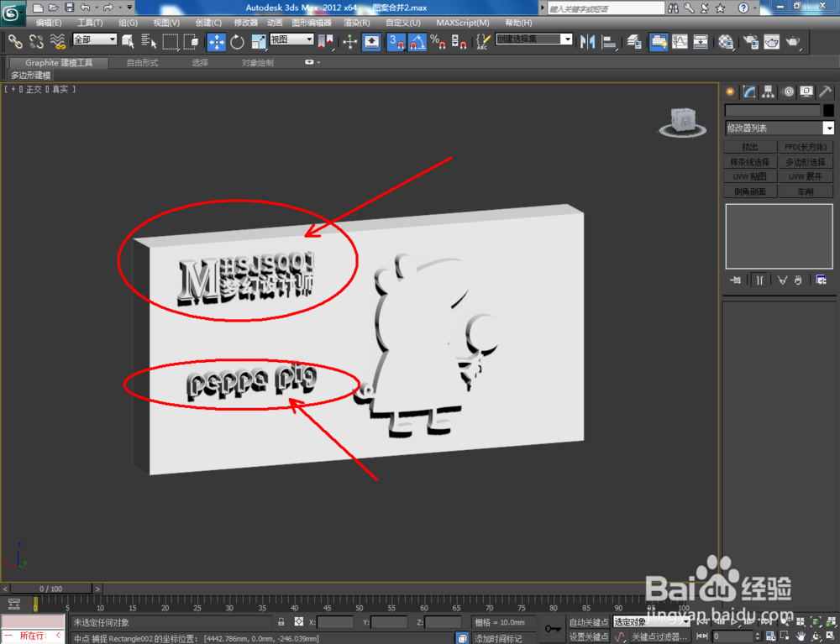The image size is (840, 644).
Task: Toggle the Window/Crossing selection mode
Action: (191, 41)
